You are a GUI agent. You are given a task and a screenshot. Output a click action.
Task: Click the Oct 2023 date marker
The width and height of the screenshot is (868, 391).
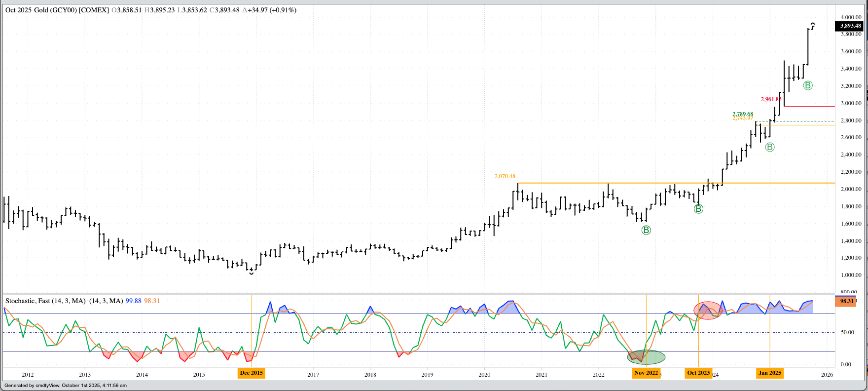click(x=698, y=373)
